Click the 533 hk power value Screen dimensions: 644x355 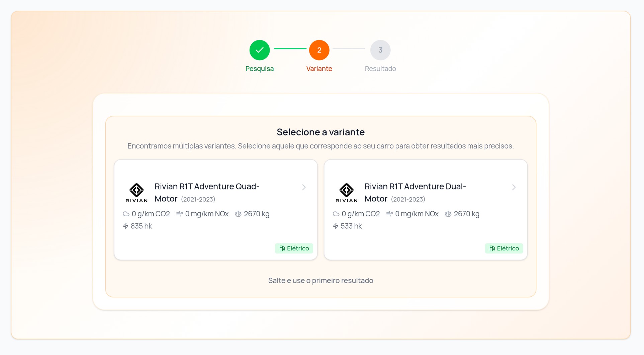[x=351, y=226]
